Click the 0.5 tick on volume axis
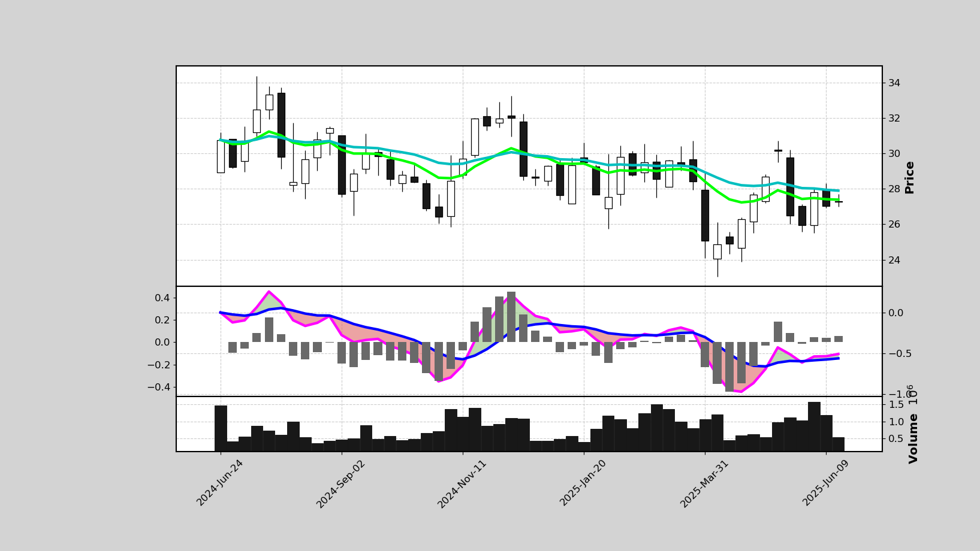980x551 pixels. click(895, 438)
